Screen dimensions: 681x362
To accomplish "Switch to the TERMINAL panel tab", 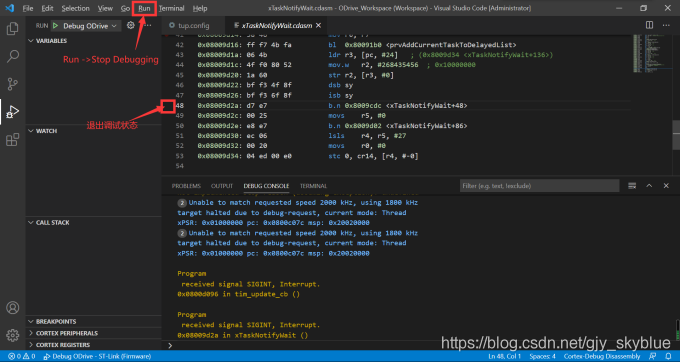I will [x=313, y=186].
